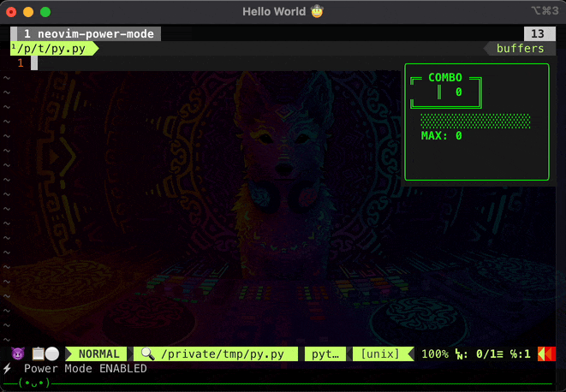Click the purple devil emoji in statusline
566x392 pixels.
tap(18, 353)
